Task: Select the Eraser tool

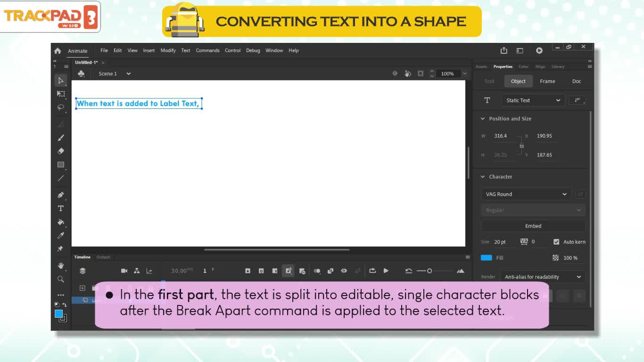Action: coord(61,151)
